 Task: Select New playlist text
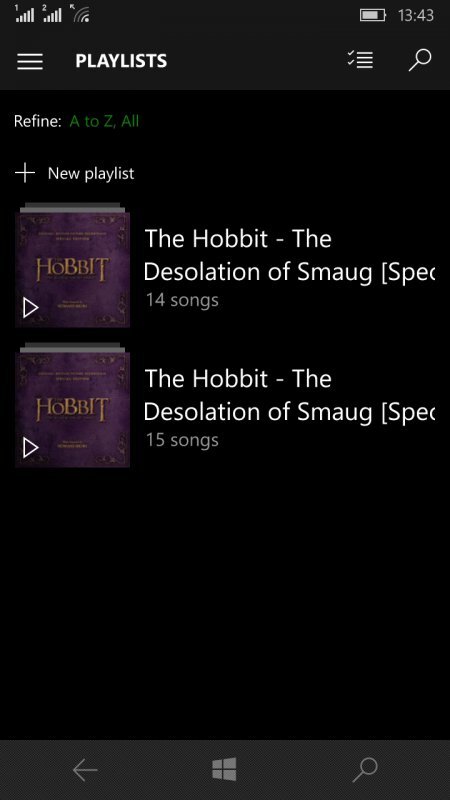tap(91, 173)
